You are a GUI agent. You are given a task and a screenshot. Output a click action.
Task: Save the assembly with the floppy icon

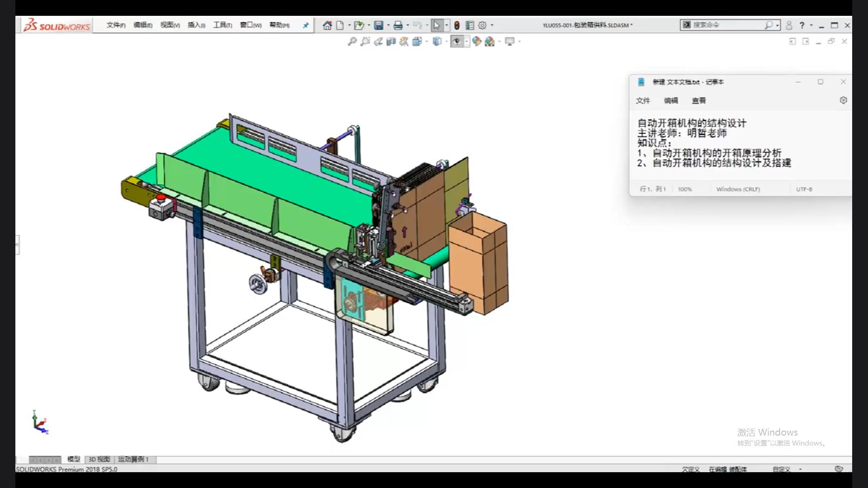379,25
